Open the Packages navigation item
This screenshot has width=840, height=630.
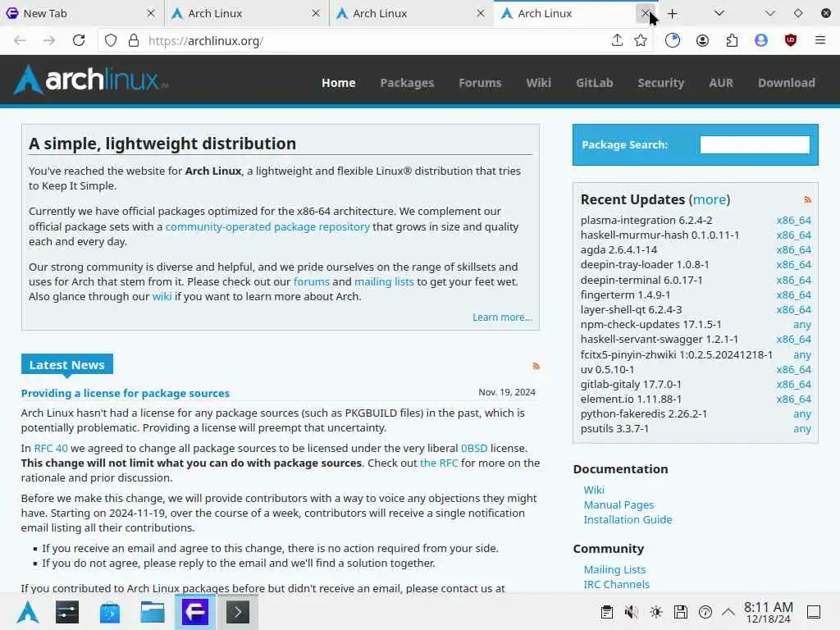[407, 83]
